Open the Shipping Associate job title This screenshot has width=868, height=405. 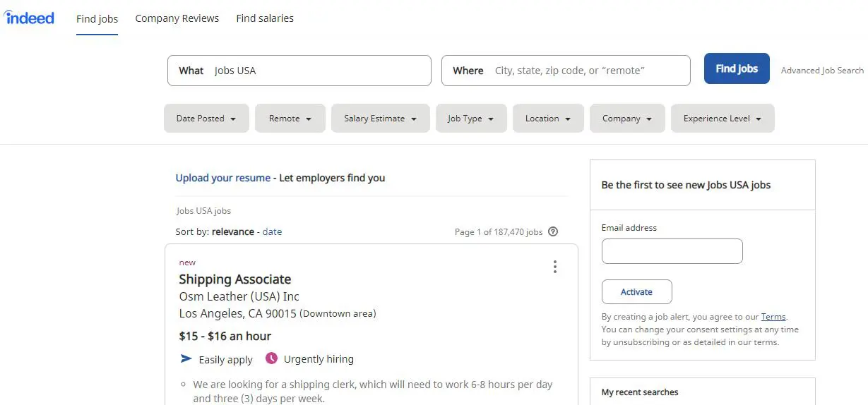click(x=235, y=279)
